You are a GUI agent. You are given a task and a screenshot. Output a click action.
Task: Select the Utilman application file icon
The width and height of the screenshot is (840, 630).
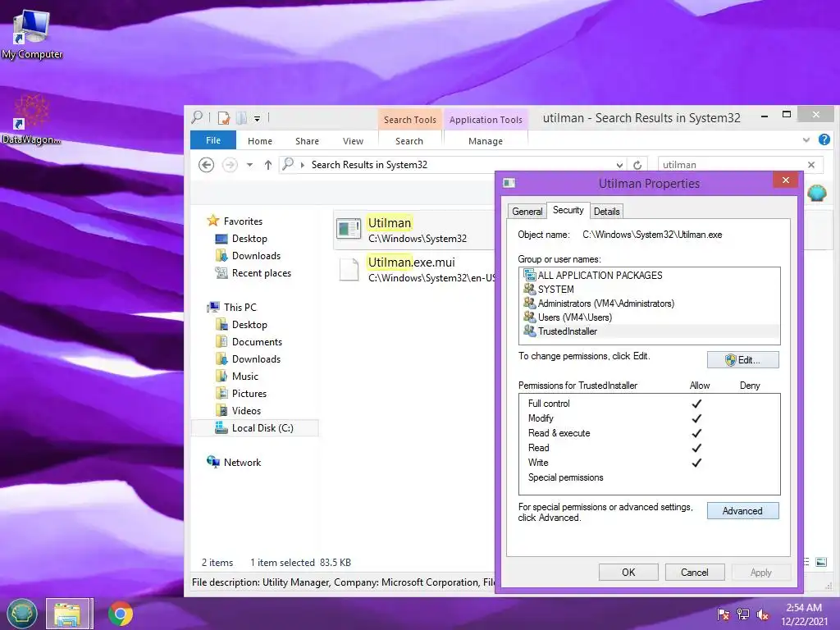(348, 230)
